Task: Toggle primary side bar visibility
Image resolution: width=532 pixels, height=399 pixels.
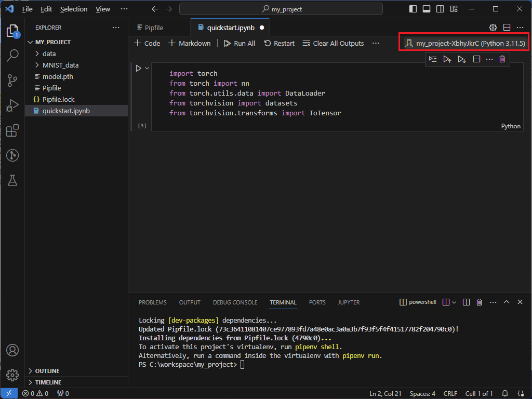Action: [x=413, y=9]
